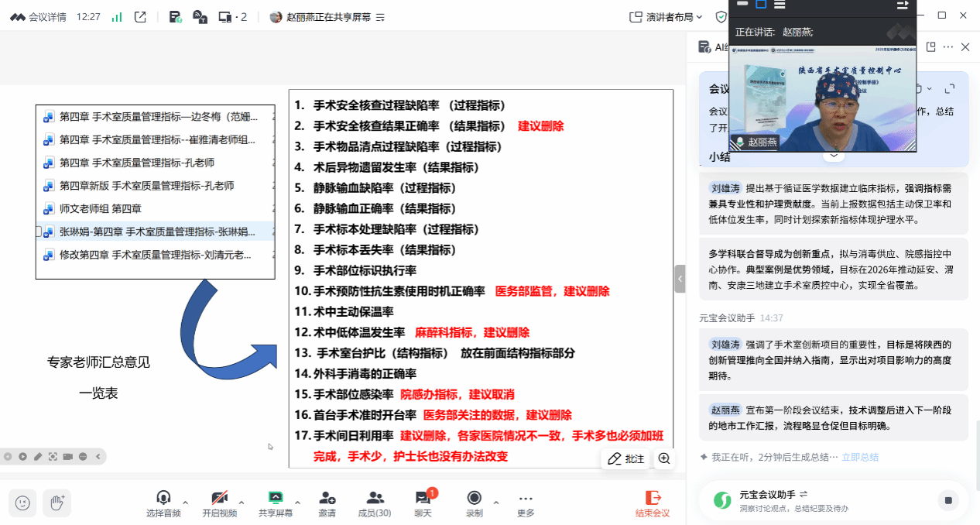Screen dimensions: 980x525
Task: Click the magnifier zoom icon beside 批注
Action: click(664, 458)
